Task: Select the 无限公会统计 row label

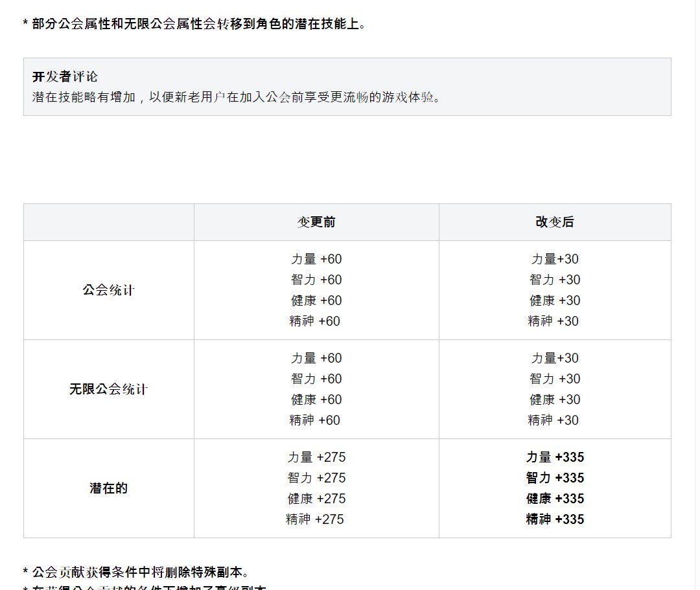Action: (x=108, y=389)
